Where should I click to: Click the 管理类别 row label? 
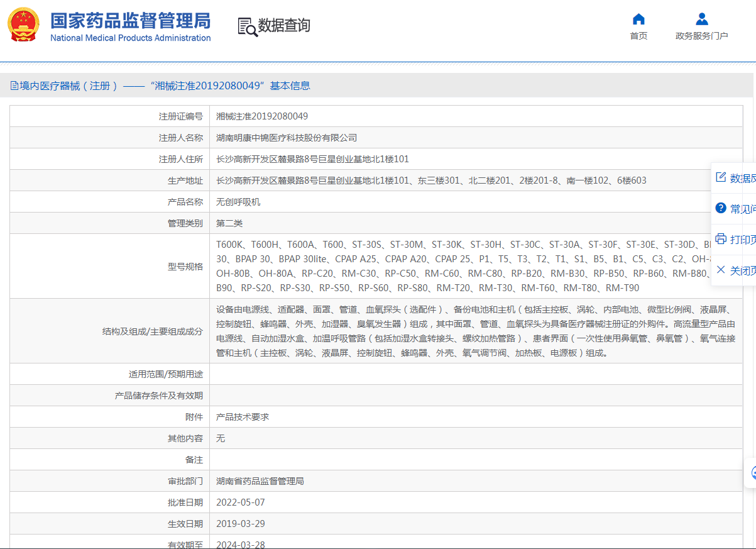[x=185, y=223]
